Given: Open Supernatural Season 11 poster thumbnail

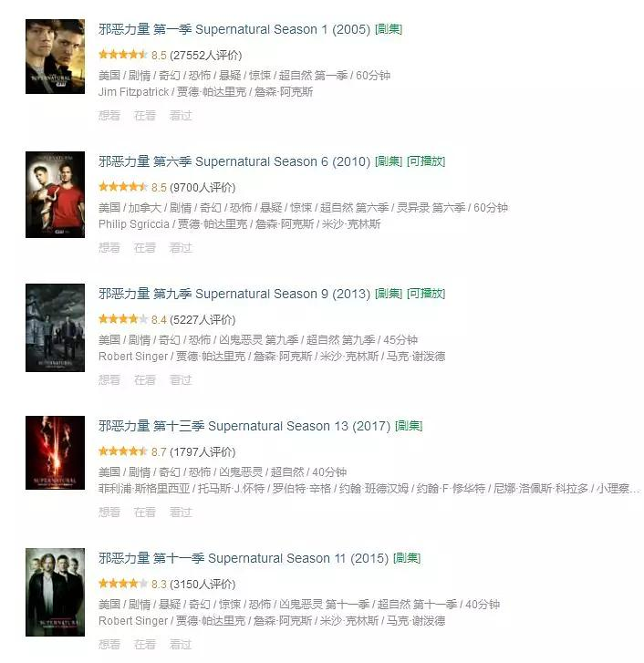Looking at the screenshot, I should click(x=55, y=592).
